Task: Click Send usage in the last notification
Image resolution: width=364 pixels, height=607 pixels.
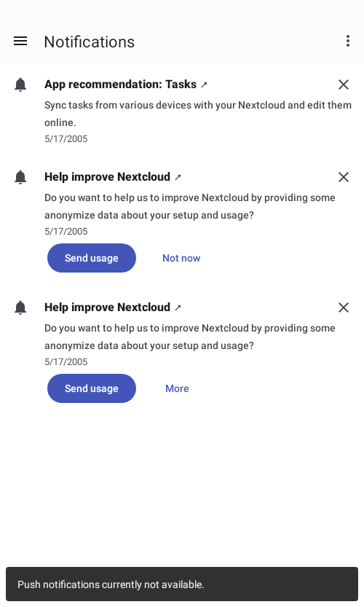Action: 92,388
